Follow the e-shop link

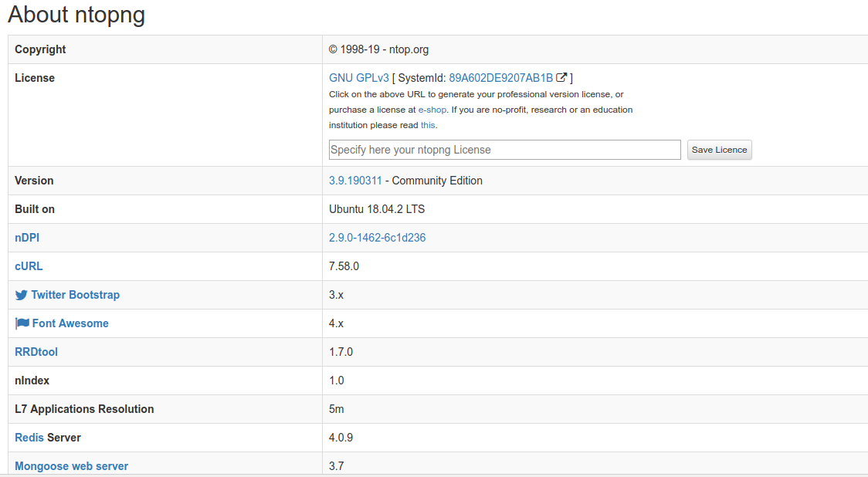(432, 110)
